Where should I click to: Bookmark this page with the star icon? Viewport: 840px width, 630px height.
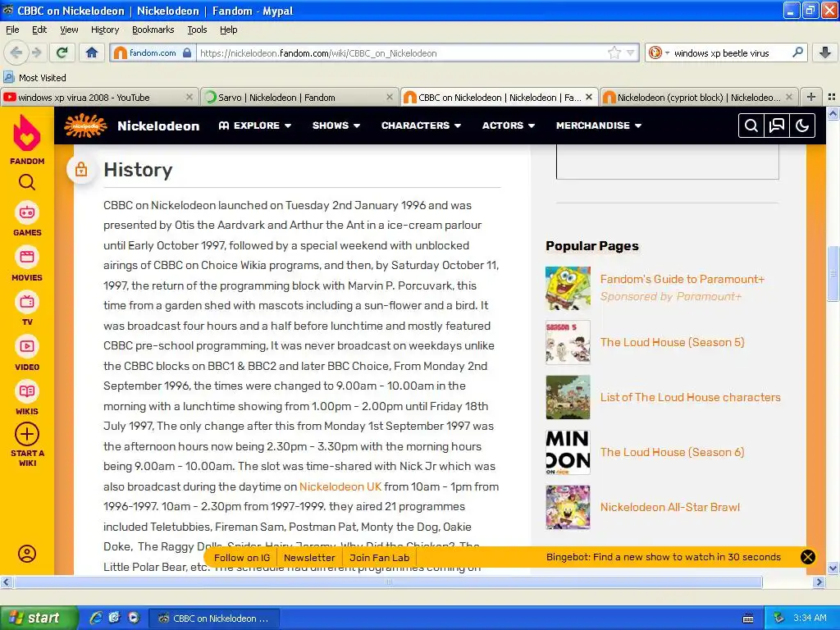click(614, 52)
